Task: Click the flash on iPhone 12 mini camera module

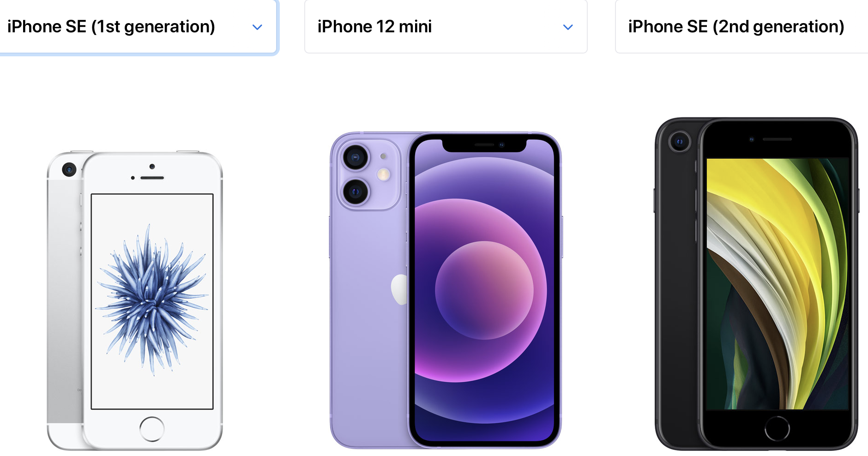Action: point(384,174)
